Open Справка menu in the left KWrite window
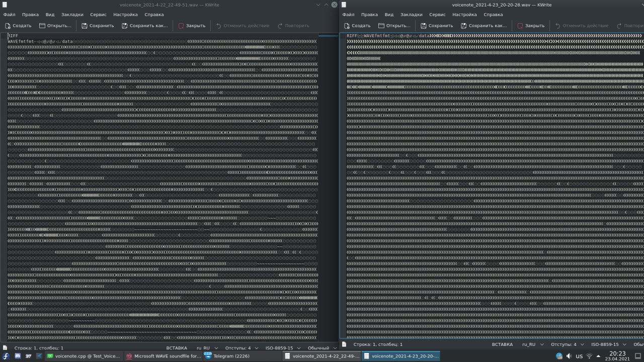The image size is (644, 362). 154,15
